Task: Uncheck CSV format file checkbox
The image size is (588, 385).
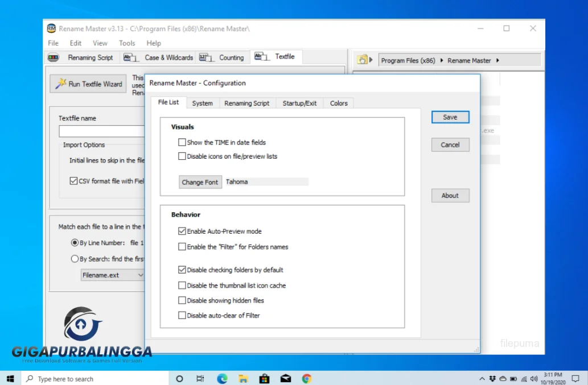Action: point(73,181)
